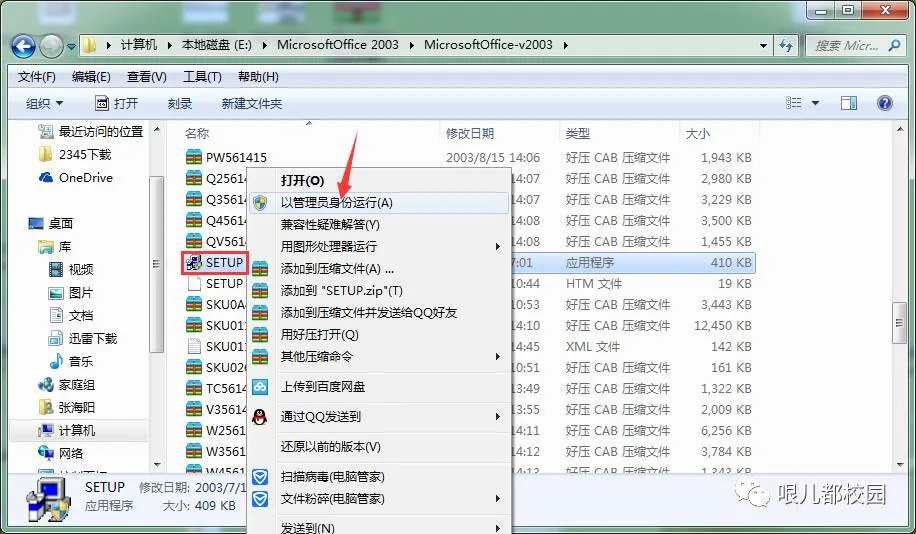Image resolution: width=916 pixels, height=534 pixels.
Task: Click the 新建文件夹 toolbar button
Action: (252, 103)
